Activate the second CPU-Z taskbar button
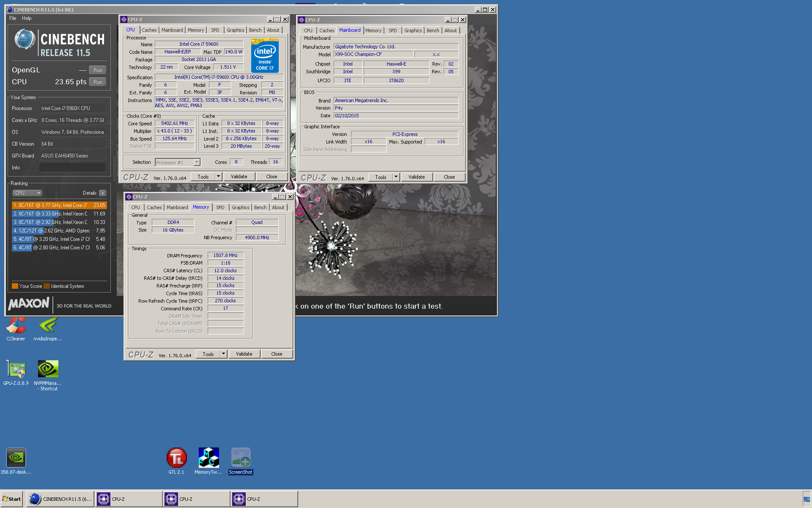The width and height of the screenshot is (812, 508). coord(196,499)
